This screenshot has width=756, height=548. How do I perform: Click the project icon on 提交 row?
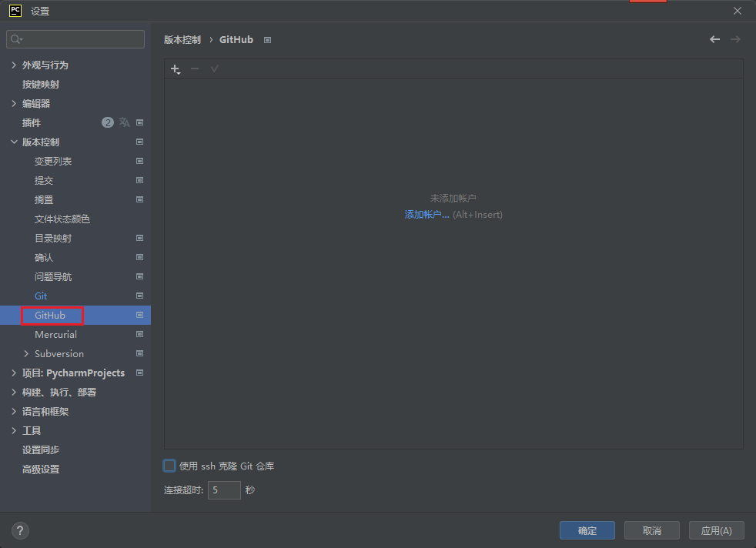(140, 180)
